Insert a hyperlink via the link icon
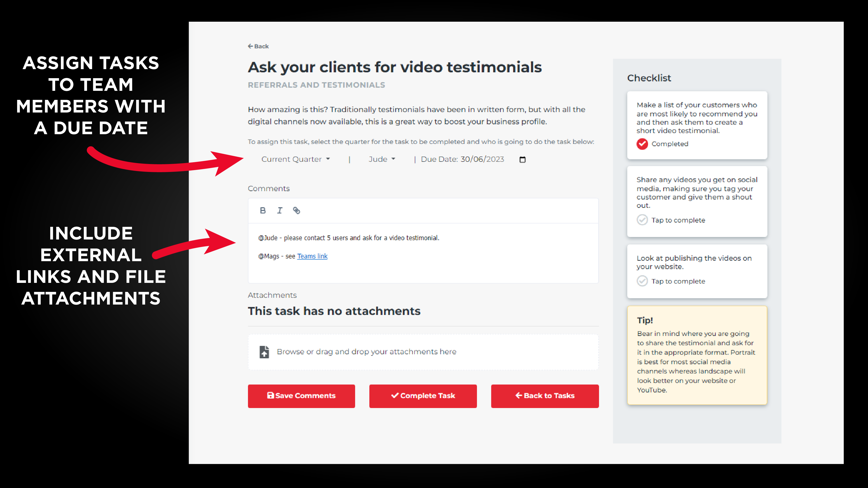The width and height of the screenshot is (868, 488). [297, 211]
